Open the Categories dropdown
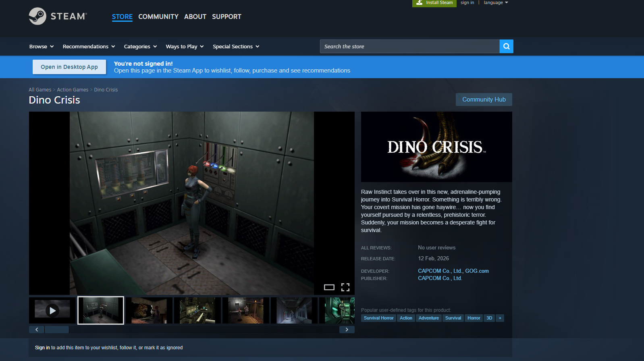 [141, 46]
